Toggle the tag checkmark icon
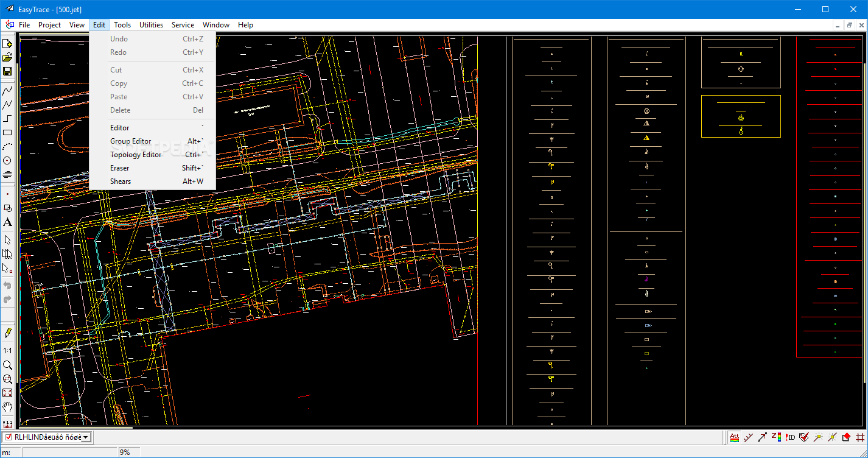 (804, 437)
